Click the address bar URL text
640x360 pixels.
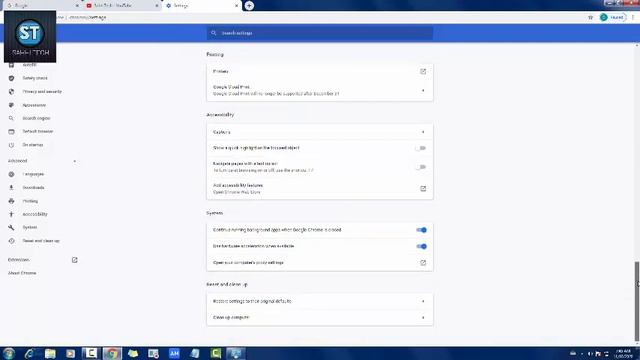coord(87,18)
